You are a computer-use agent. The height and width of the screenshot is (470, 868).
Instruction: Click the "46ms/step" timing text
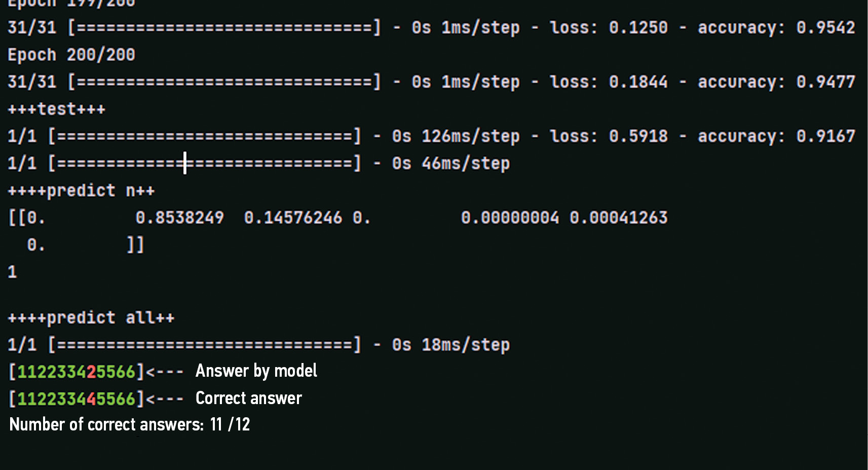tap(466, 163)
